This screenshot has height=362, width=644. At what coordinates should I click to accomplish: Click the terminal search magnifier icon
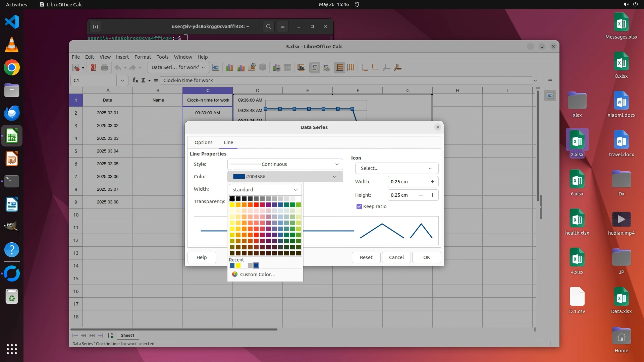pos(268,26)
